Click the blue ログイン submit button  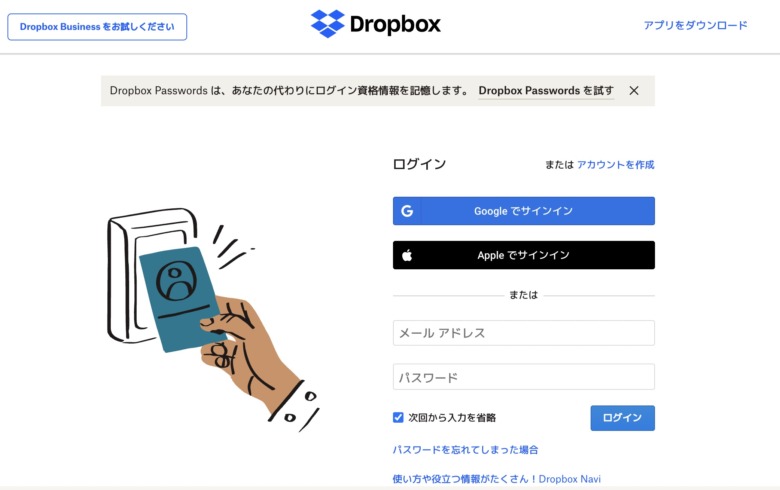[x=622, y=418]
